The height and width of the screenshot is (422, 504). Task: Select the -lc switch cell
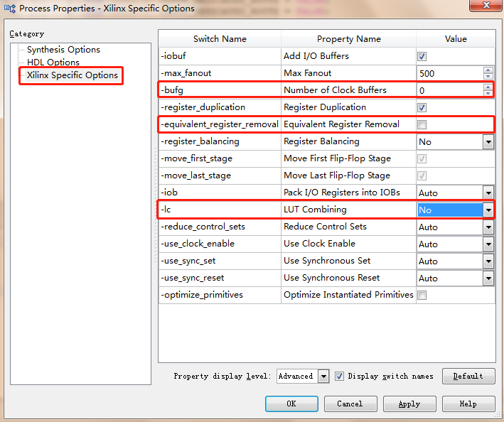(220, 210)
